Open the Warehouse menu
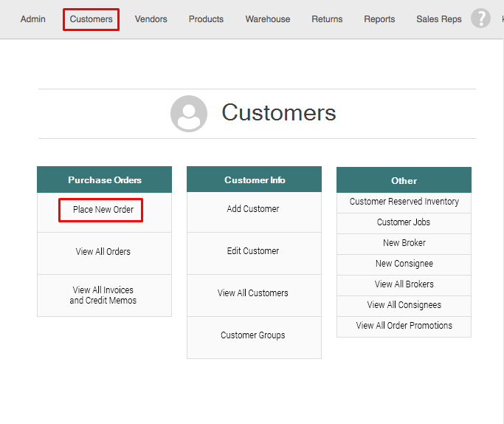The image size is (504, 424). [268, 19]
